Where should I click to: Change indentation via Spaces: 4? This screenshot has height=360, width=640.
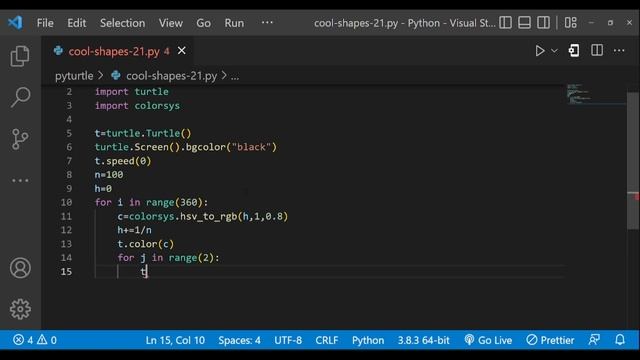[239, 340]
